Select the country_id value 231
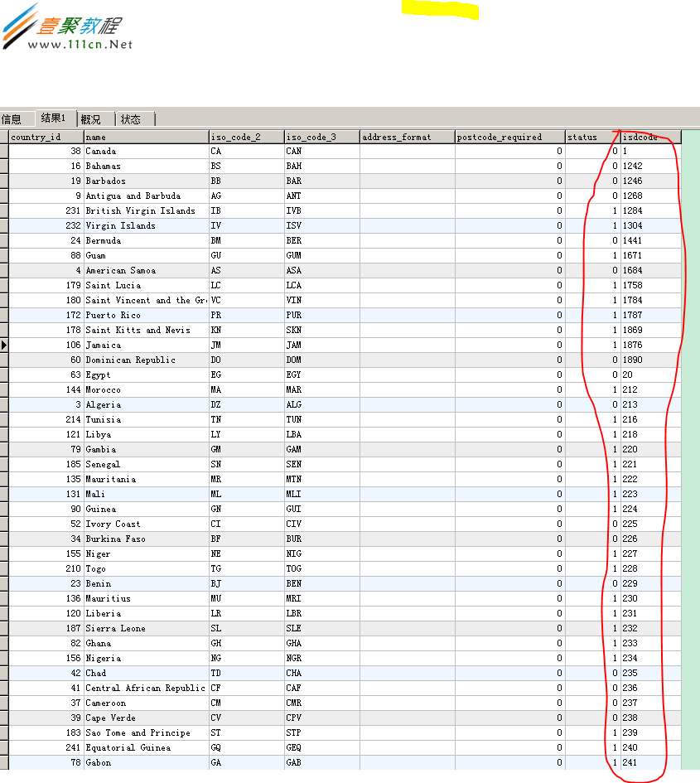 46,210
